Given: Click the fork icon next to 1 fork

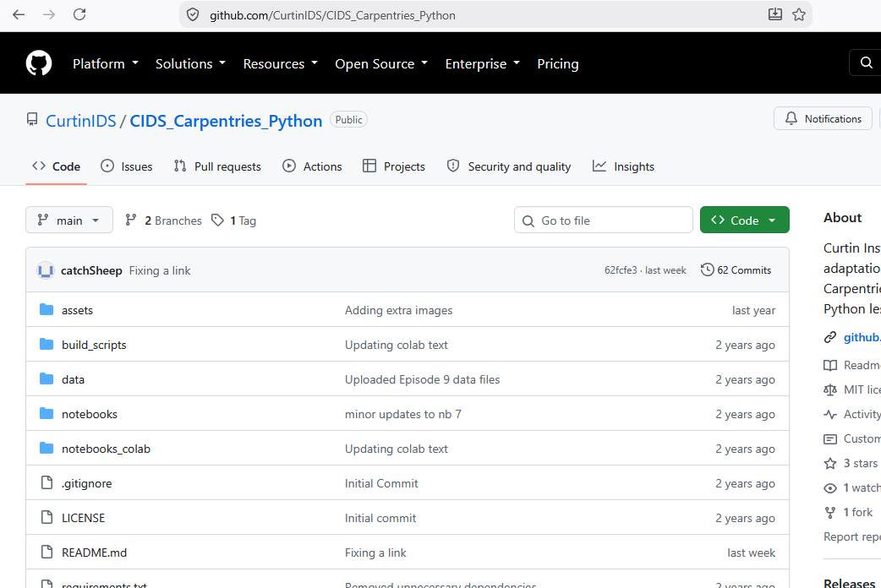Looking at the screenshot, I should (830, 512).
